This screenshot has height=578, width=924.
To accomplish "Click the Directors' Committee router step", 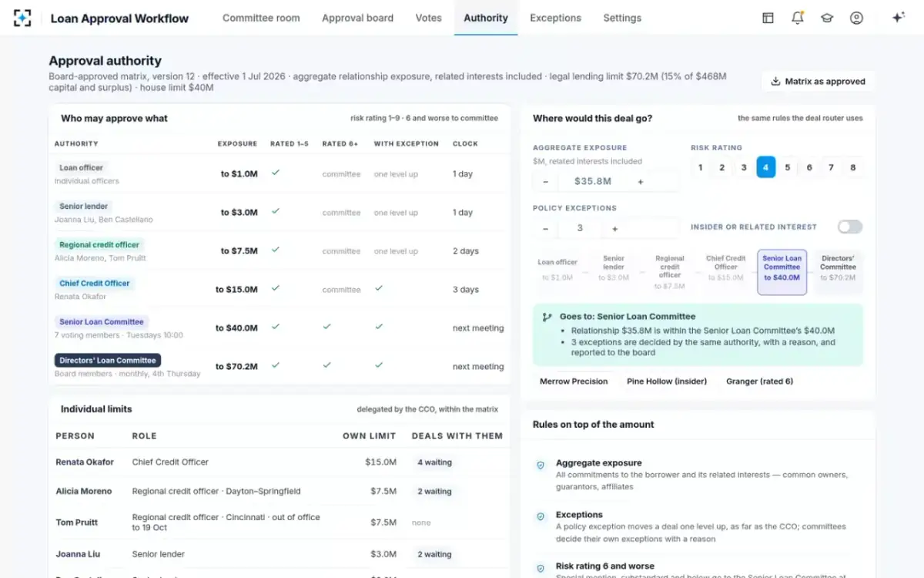I will pos(838,272).
